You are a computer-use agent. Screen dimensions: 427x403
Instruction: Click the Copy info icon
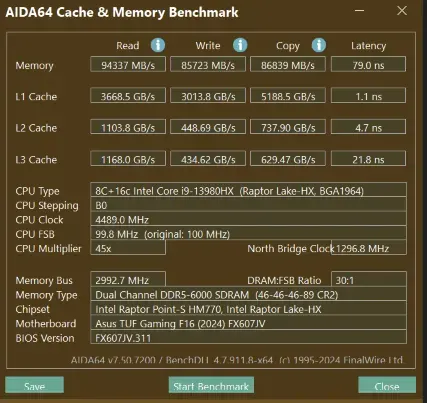tap(319, 45)
